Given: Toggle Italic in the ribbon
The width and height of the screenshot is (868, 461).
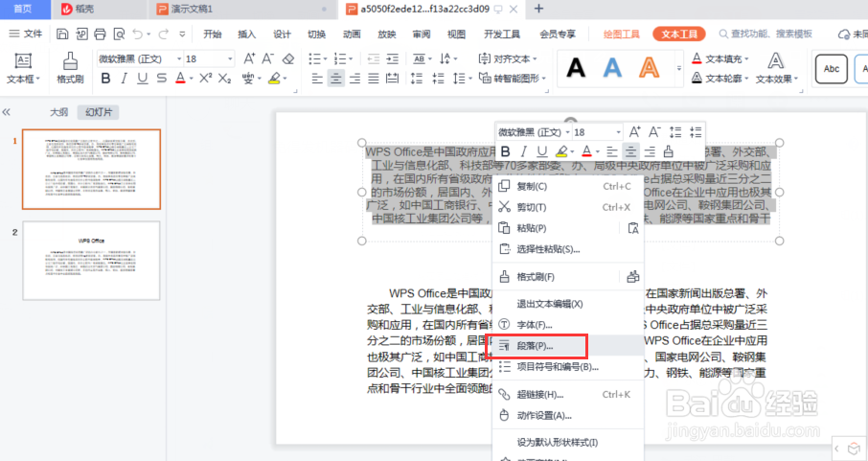Looking at the screenshot, I should tap(124, 79).
